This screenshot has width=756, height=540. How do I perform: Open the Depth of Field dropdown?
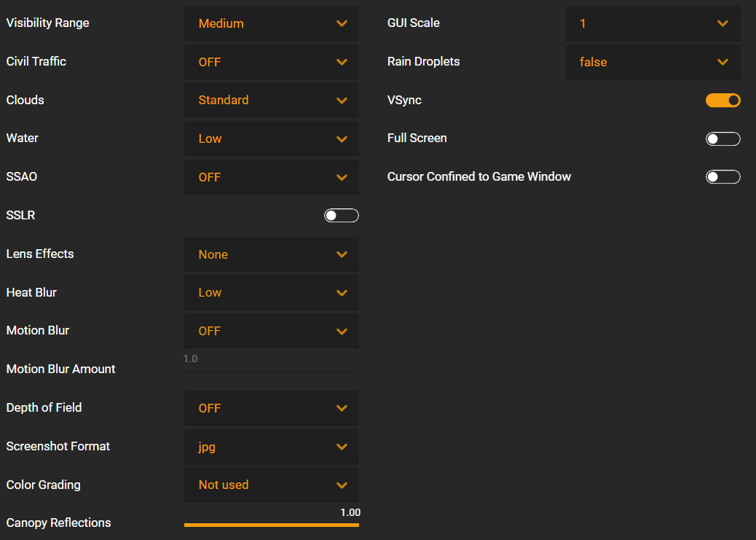point(272,408)
